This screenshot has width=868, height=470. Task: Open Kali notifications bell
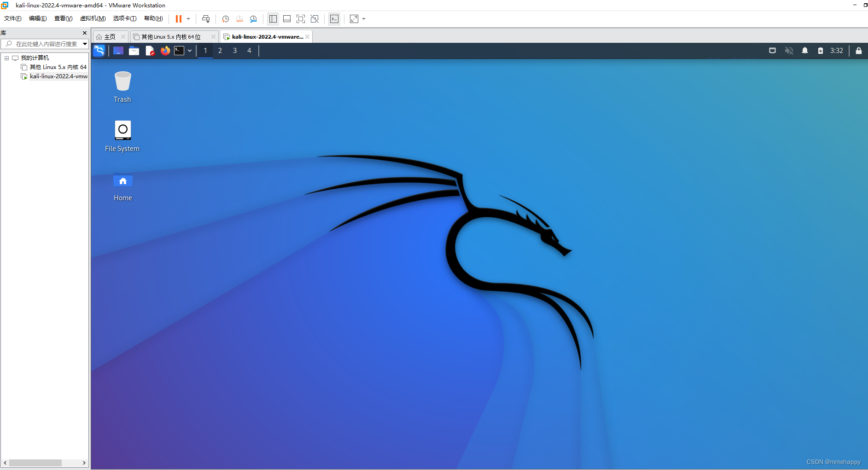point(805,51)
